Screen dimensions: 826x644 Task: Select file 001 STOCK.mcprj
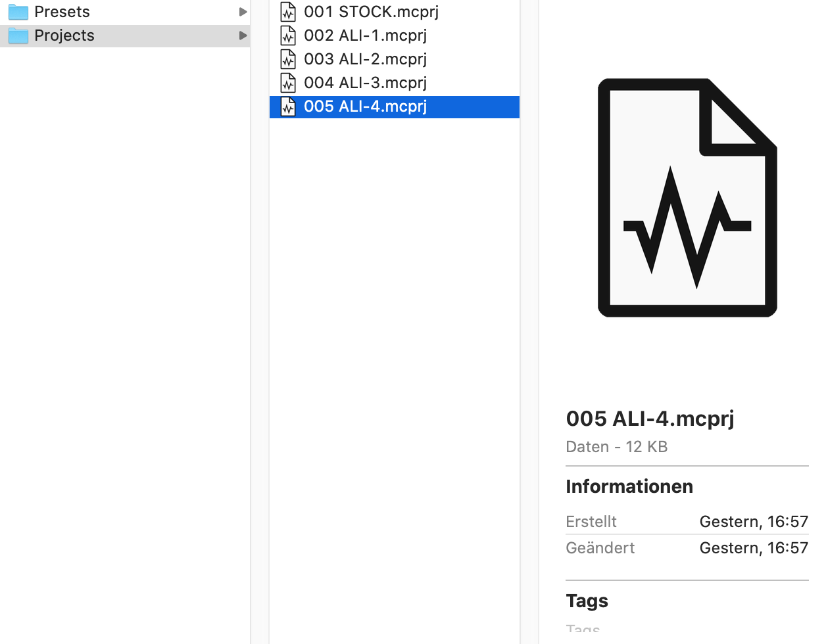pos(395,12)
